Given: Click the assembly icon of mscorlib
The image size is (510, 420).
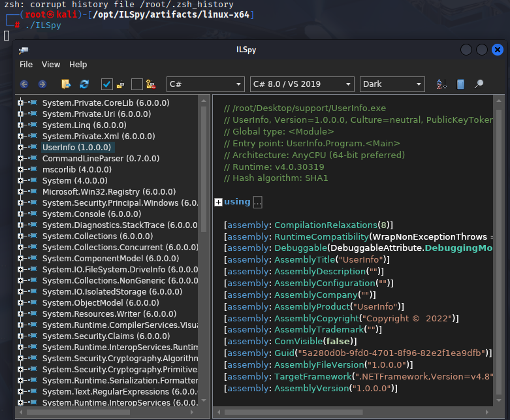Looking at the screenshot, I should tap(33, 169).
